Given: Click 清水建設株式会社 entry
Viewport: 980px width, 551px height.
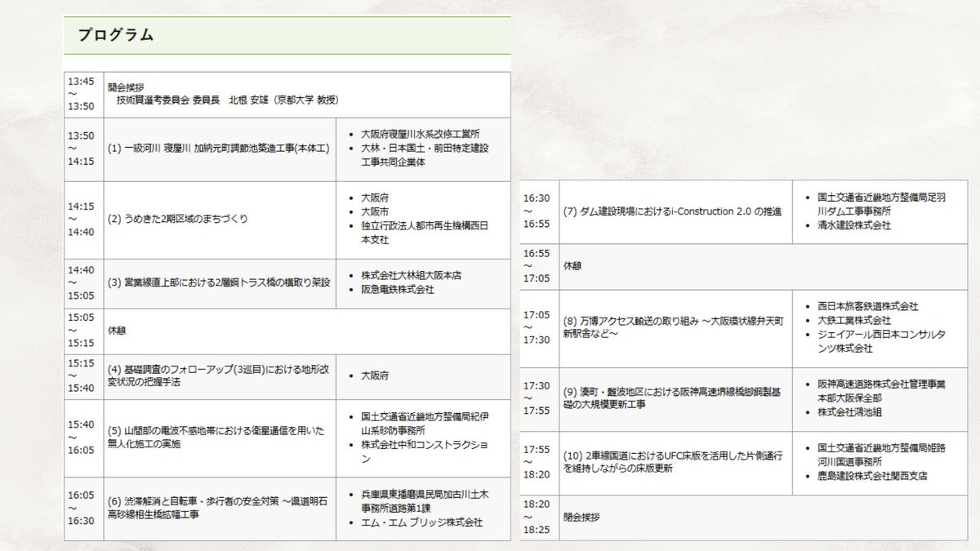Looking at the screenshot, I should click(854, 224).
